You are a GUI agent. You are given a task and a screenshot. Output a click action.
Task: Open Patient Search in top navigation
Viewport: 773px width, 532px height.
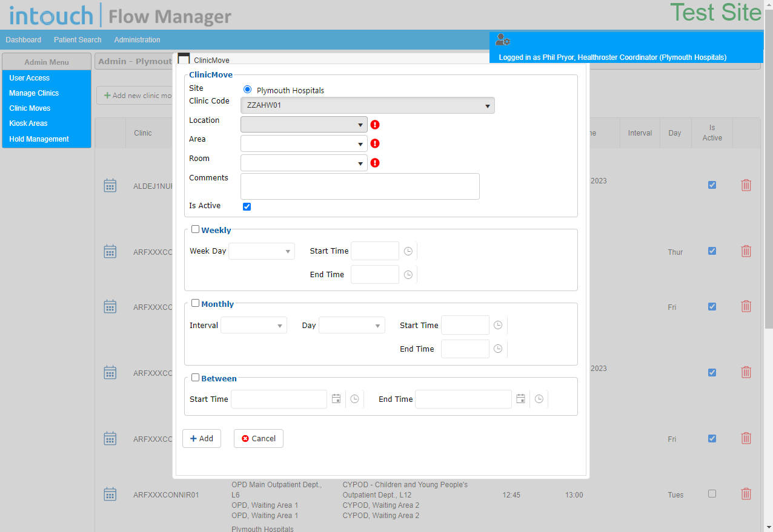(78, 40)
